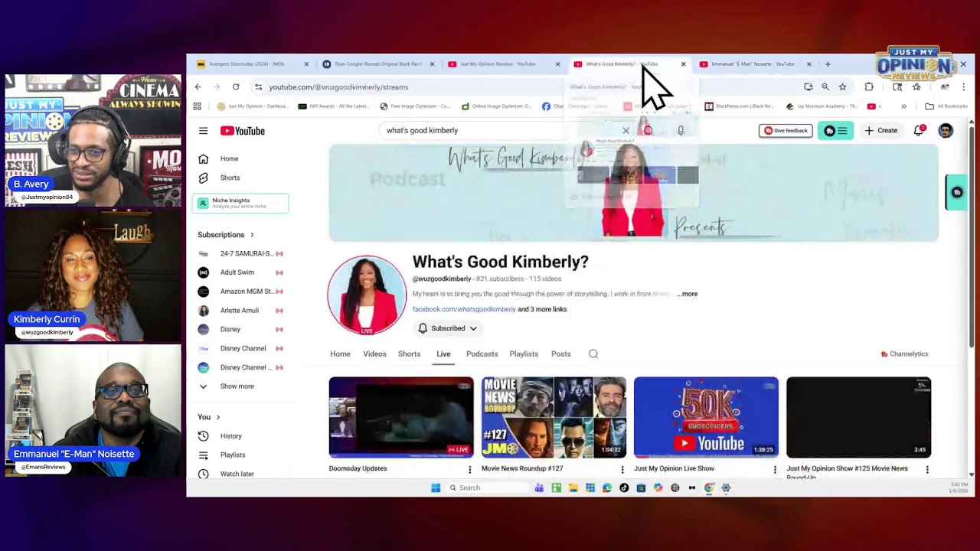
Task: Bookmark this page with the star icon
Action: click(842, 87)
